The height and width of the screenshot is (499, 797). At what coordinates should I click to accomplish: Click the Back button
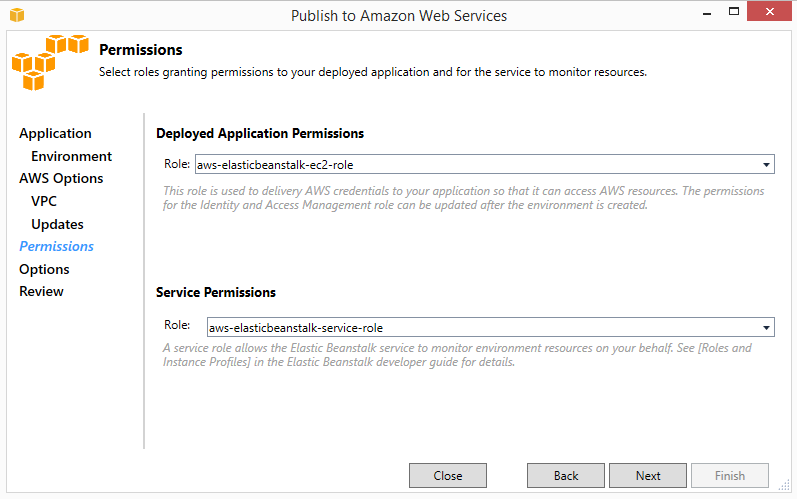pos(566,476)
